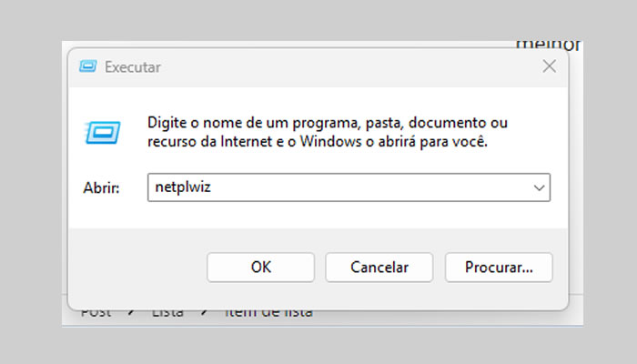Click the gray footer area left of OK
Viewport: 637px width, 364px height.
(x=136, y=268)
